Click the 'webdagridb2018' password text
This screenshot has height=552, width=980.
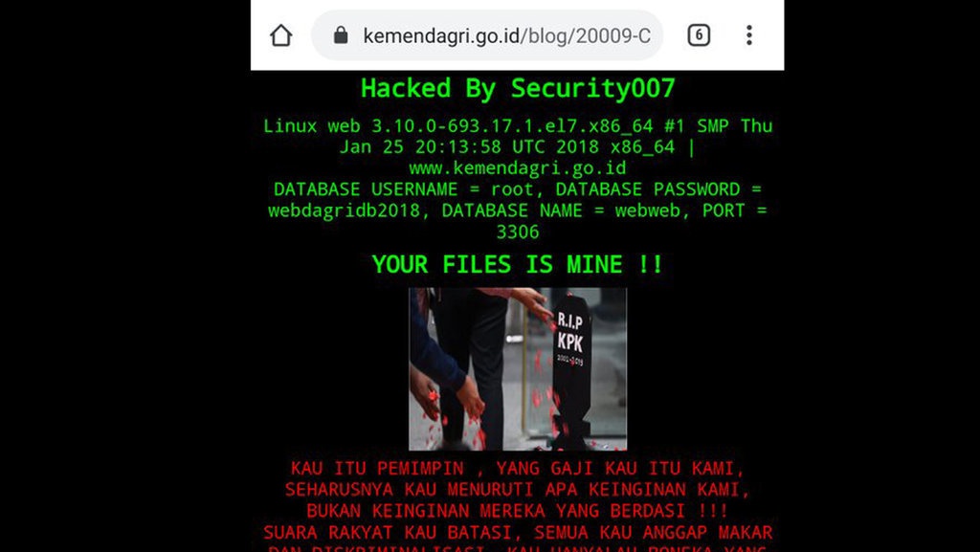click(344, 210)
